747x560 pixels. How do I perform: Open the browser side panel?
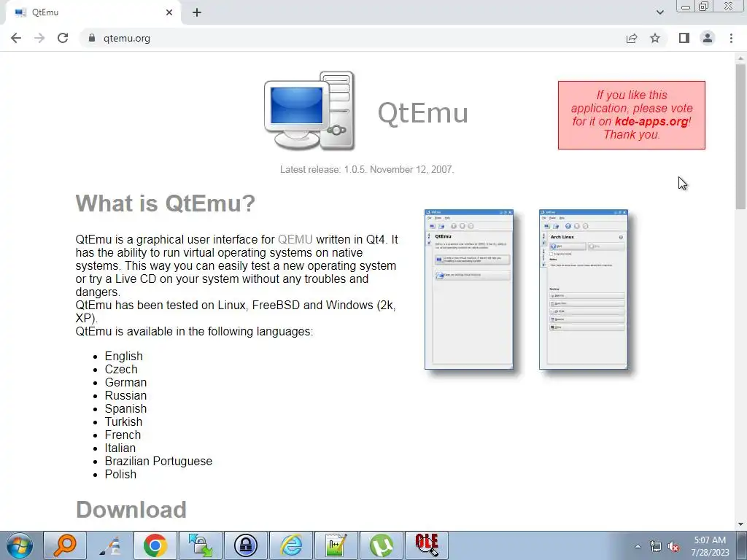[x=684, y=38]
